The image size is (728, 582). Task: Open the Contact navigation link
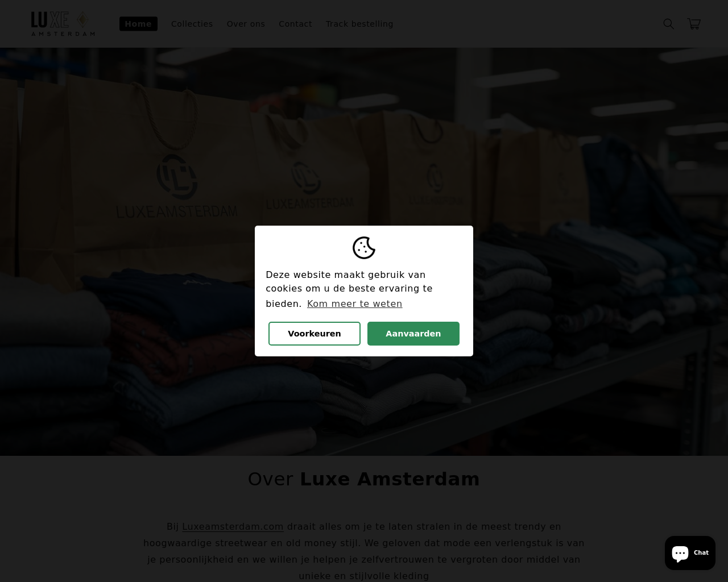click(295, 24)
